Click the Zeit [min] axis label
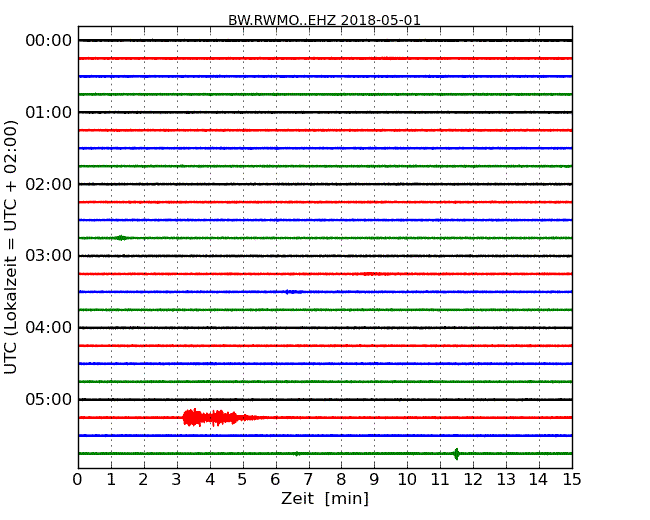Viewport: 650px width, 520px height. pyautogui.click(x=325, y=498)
